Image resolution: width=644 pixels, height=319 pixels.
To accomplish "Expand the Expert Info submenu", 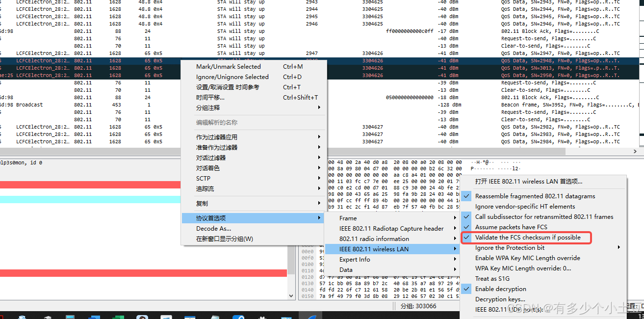I will tap(392, 260).
